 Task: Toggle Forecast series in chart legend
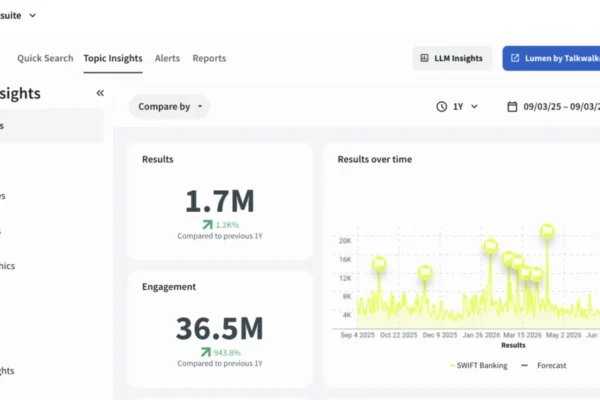pyautogui.click(x=544, y=366)
